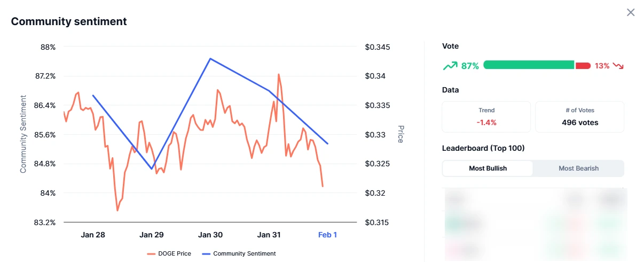Switch to Most Bearish tab

(578, 168)
